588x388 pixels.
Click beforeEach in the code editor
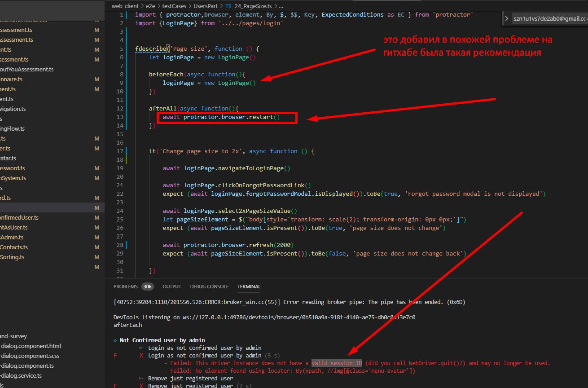pos(166,74)
